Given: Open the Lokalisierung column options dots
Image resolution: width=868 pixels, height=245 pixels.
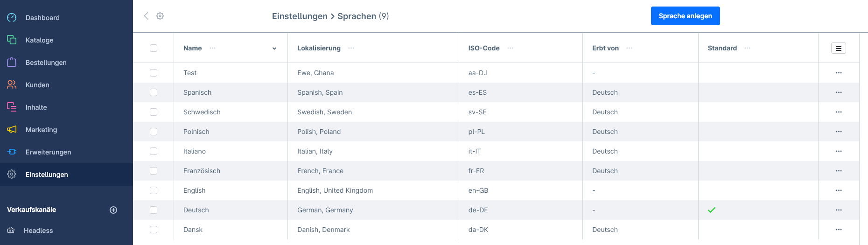Looking at the screenshot, I should pyautogui.click(x=351, y=48).
